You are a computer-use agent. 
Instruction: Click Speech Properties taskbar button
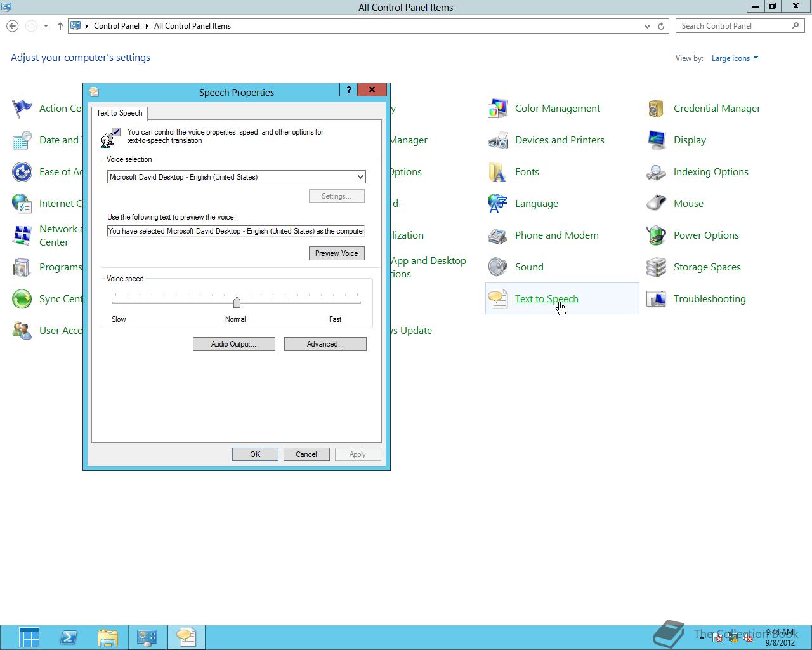pos(186,637)
